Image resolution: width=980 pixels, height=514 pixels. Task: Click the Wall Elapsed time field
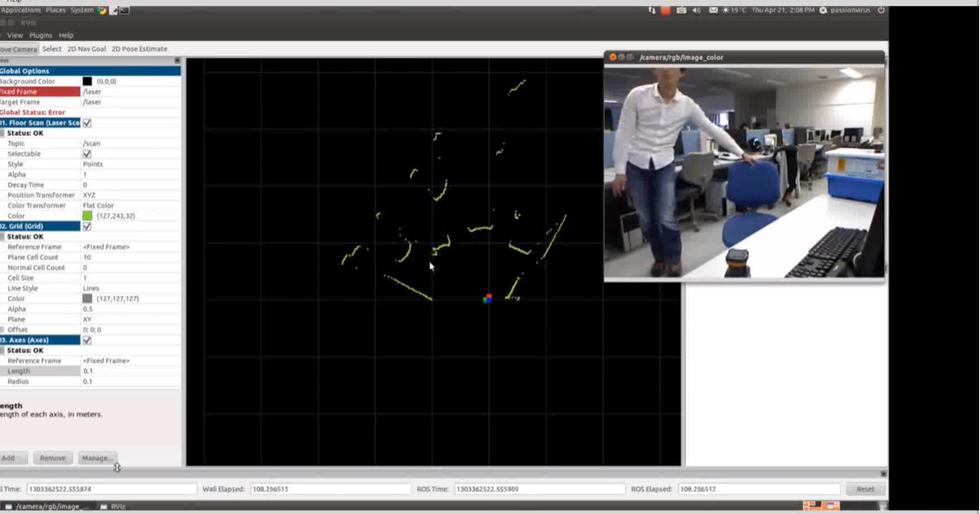pyautogui.click(x=330, y=489)
